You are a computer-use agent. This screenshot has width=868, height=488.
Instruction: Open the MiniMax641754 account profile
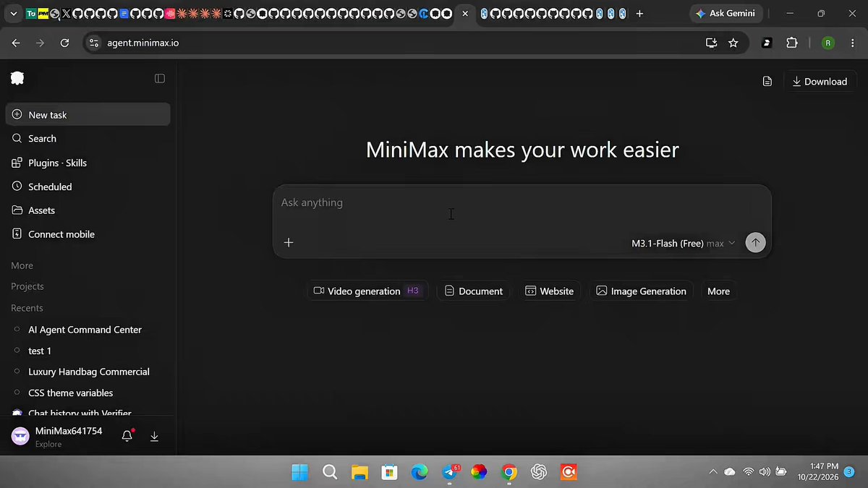57,436
